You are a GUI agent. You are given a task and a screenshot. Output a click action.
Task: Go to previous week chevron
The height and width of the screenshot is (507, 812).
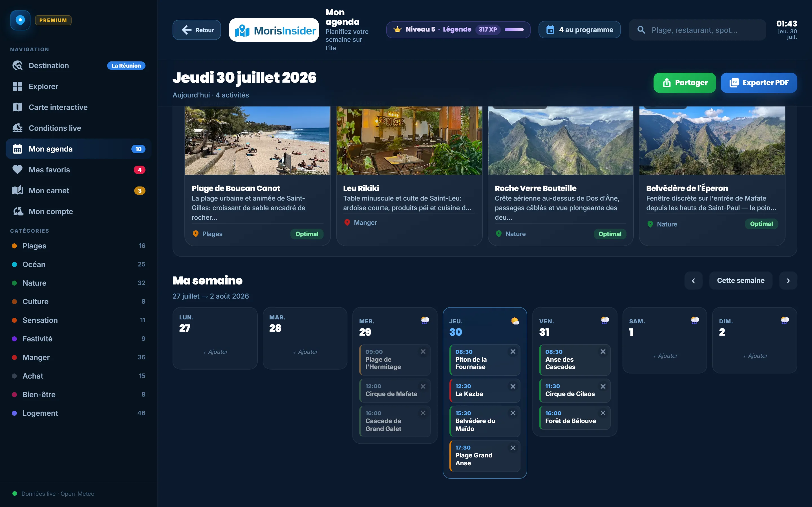pyautogui.click(x=693, y=280)
